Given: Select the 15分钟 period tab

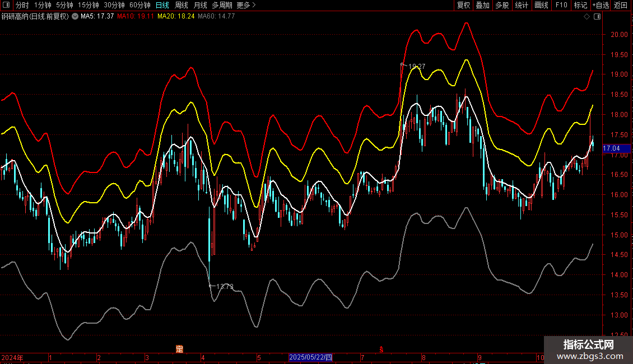Looking at the screenshot, I should 89,5.
